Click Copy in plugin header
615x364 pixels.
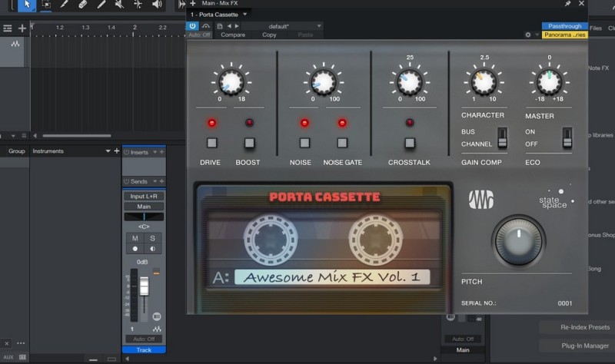point(269,35)
